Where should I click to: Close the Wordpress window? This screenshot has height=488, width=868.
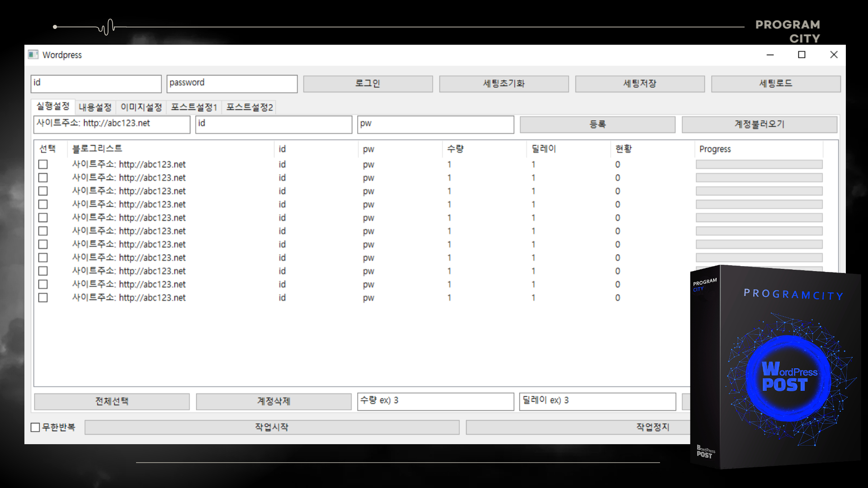[834, 55]
